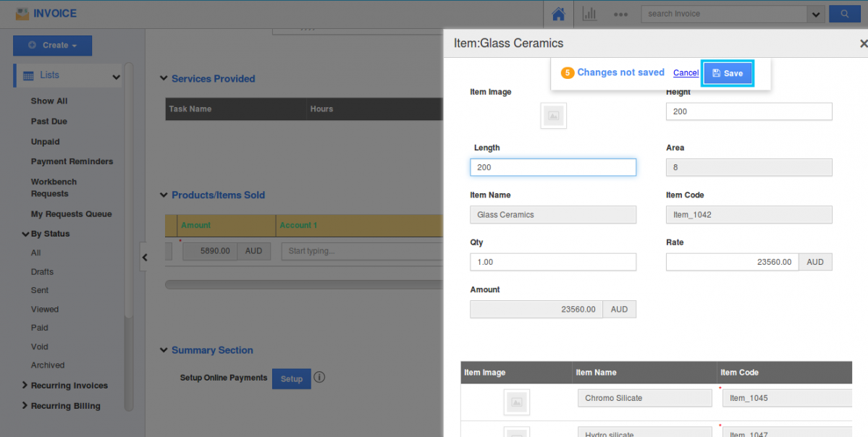
Task: Click the blue search magnifier button
Action: [844, 14]
